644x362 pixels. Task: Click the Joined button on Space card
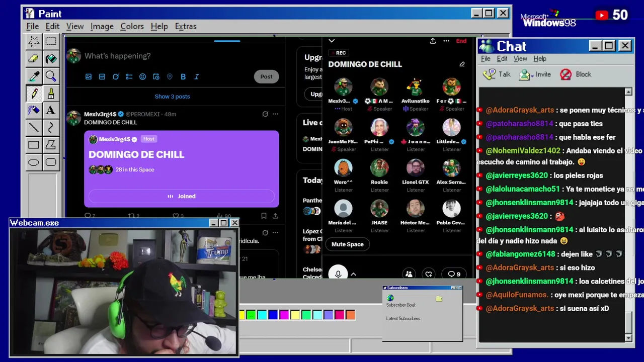pos(182,196)
